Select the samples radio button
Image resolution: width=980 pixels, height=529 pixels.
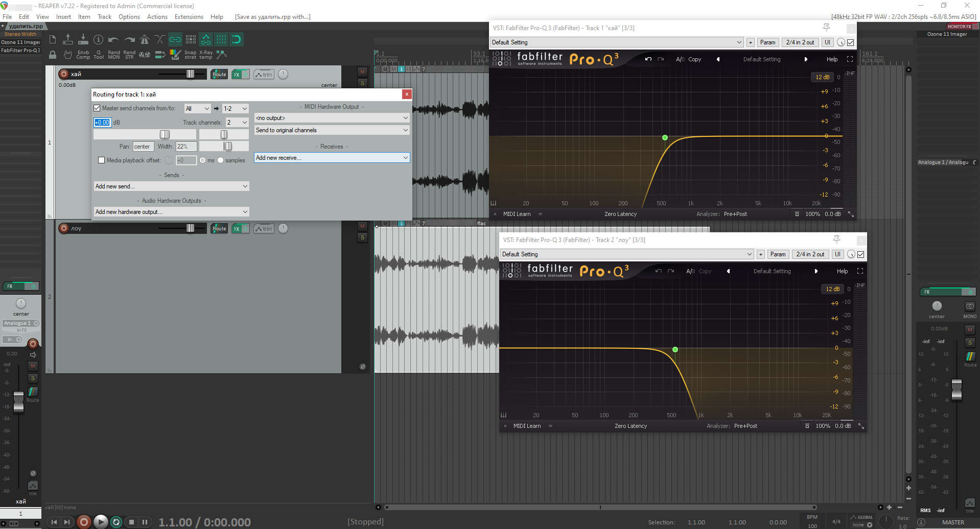221,160
